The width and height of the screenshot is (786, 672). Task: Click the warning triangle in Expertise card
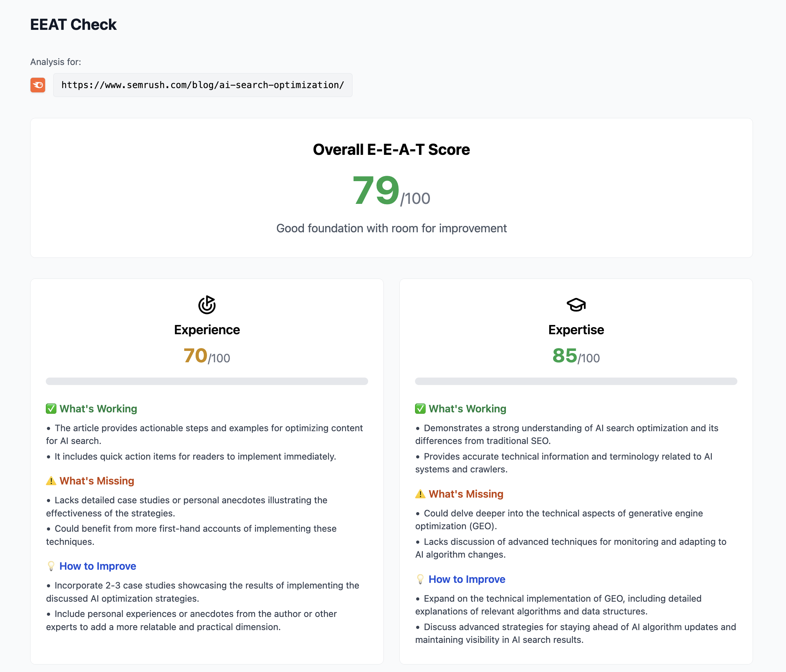(x=420, y=494)
